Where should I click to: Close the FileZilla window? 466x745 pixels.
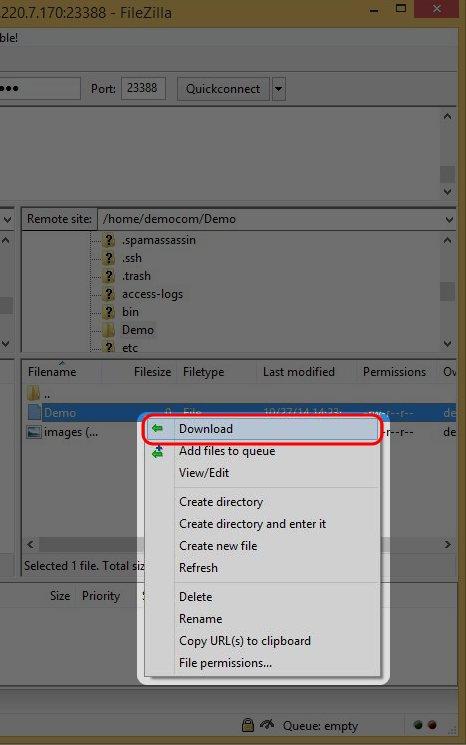437,9
